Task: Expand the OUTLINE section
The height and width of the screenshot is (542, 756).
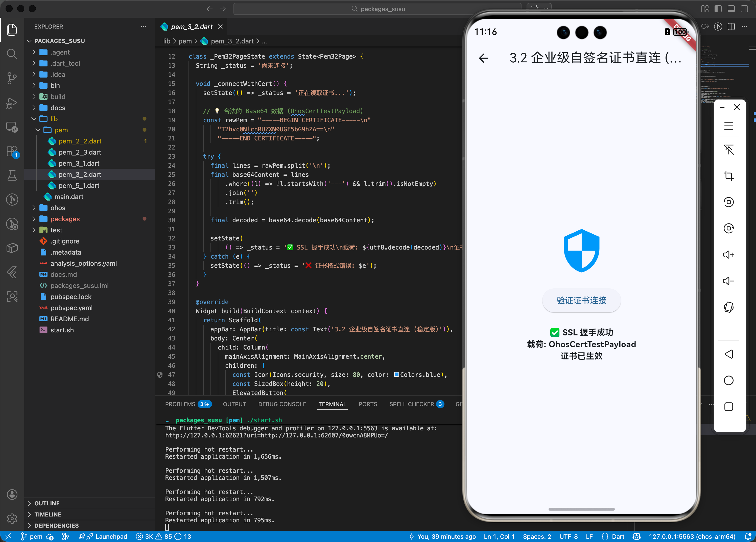Action: click(x=47, y=503)
